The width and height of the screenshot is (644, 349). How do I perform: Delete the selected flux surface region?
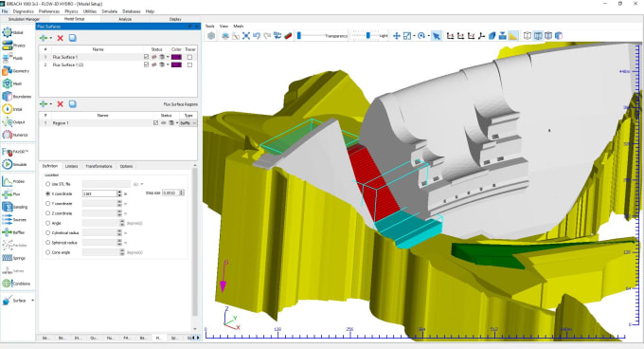point(60,104)
